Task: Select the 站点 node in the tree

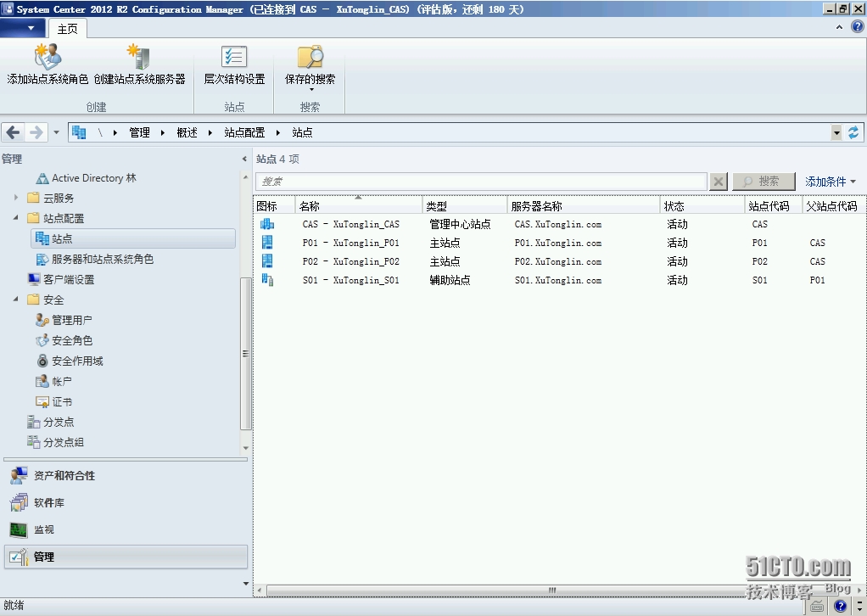Action: [x=133, y=239]
